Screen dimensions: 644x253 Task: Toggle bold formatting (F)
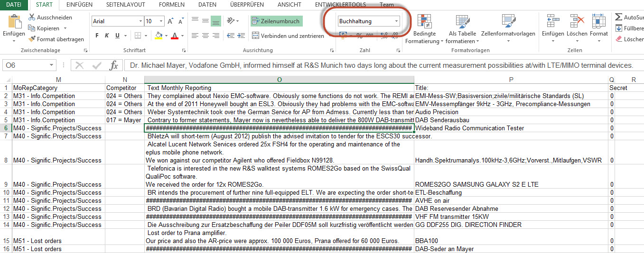click(x=97, y=36)
